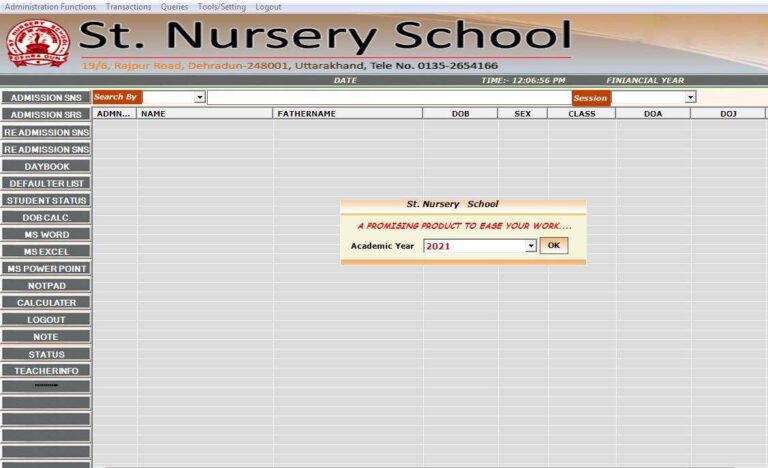The height and width of the screenshot is (468, 768).
Task: Click the school crest logo
Action: click(x=38, y=43)
